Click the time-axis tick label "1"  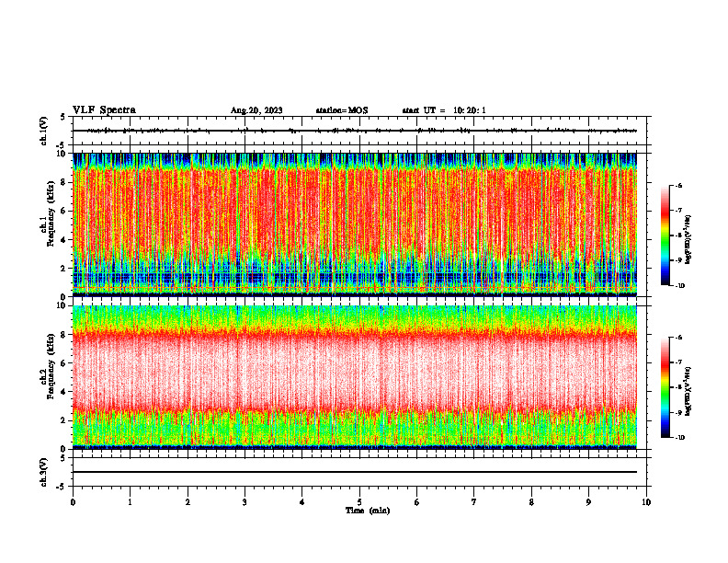[130, 502]
